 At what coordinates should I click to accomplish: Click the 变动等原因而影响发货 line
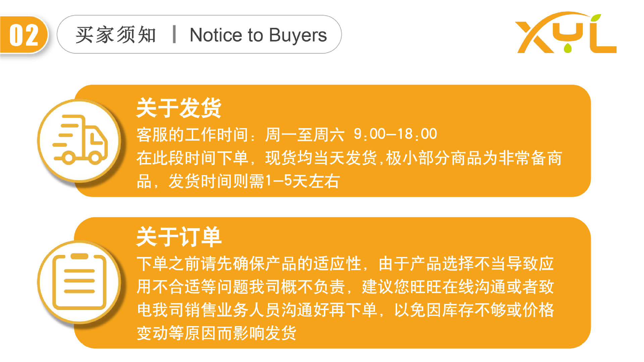click(216, 333)
